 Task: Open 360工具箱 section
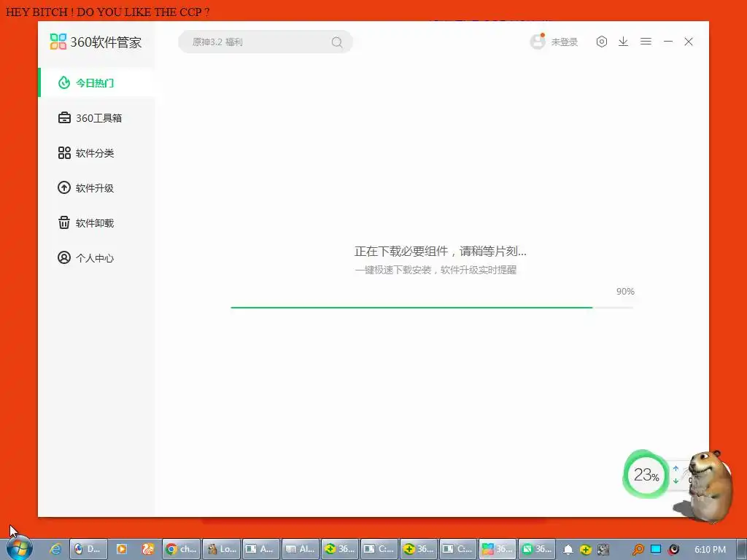tap(97, 118)
